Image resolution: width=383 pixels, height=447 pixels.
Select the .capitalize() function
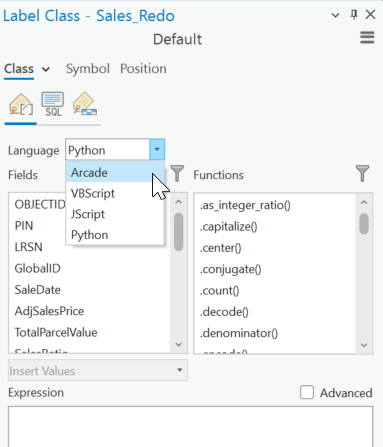229,227
